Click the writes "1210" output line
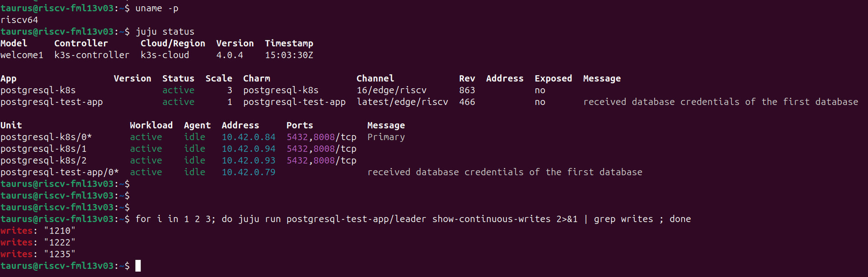This screenshot has height=277, width=868. 38,231
